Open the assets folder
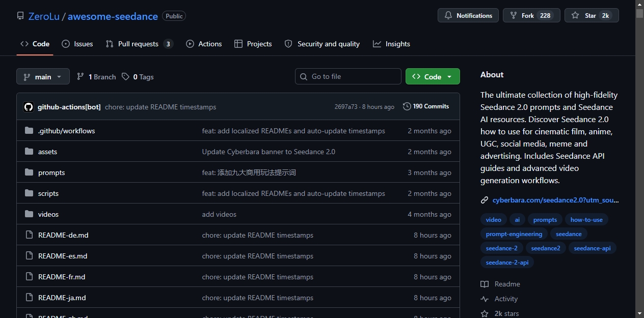This screenshot has width=644, height=318. (x=47, y=152)
